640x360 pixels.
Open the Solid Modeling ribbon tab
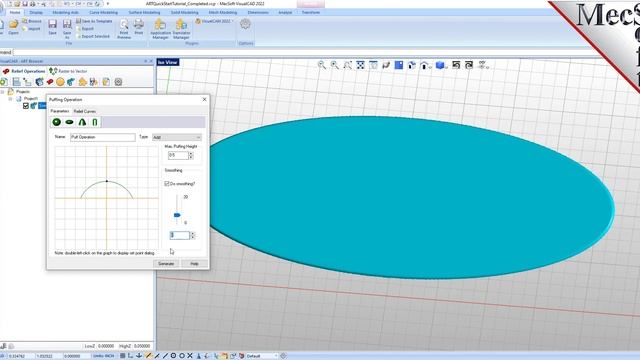(x=184, y=13)
